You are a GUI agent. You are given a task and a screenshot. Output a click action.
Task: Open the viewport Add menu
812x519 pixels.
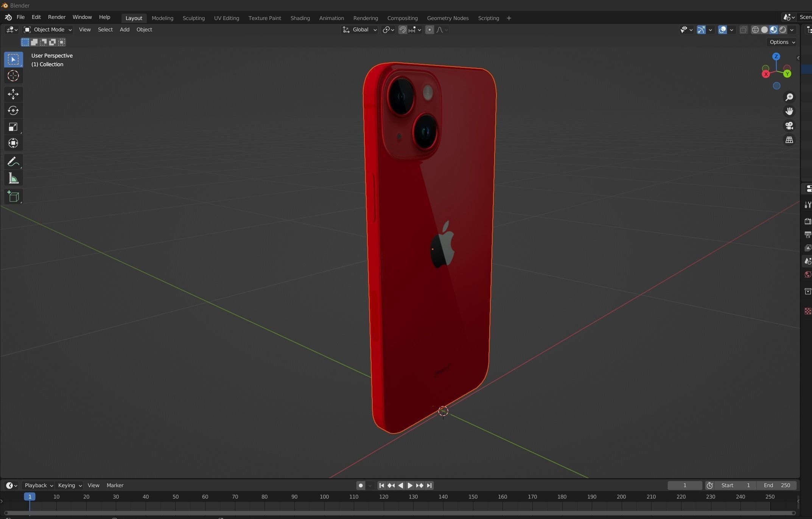[124, 30]
